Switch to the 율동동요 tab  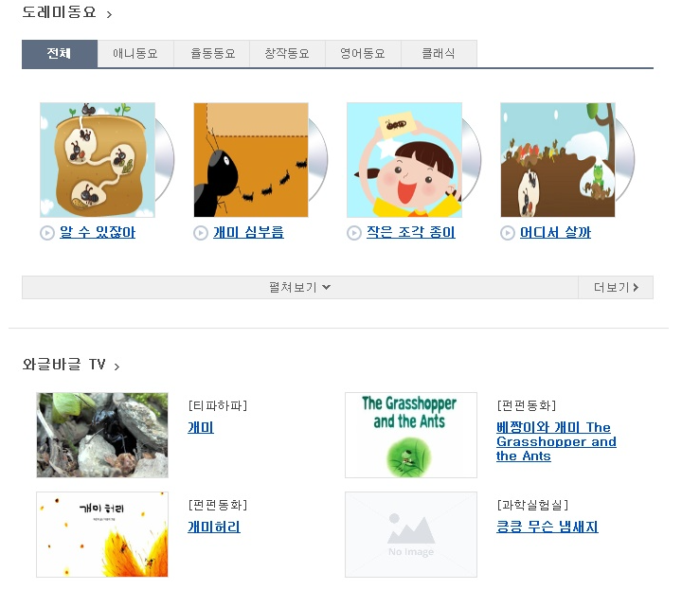(x=211, y=54)
